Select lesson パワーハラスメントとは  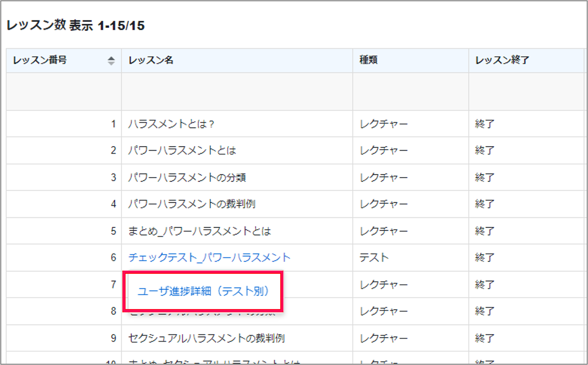pyautogui.click(x=182, y=150)
